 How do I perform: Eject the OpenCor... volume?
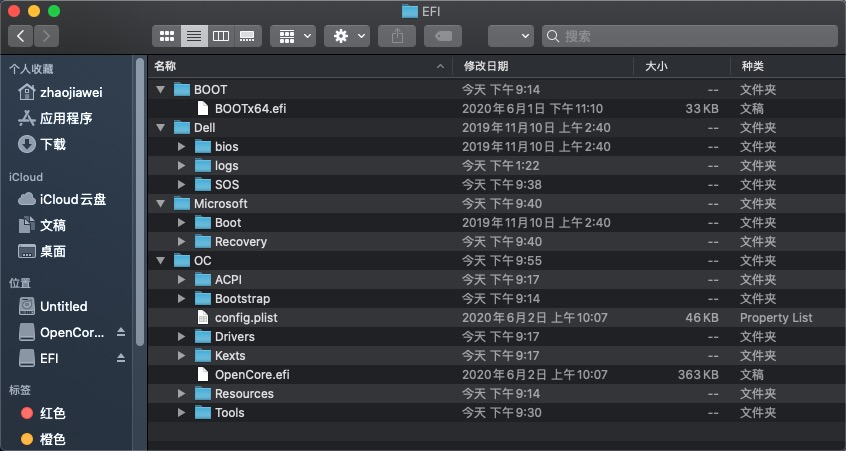coord(121,332)
